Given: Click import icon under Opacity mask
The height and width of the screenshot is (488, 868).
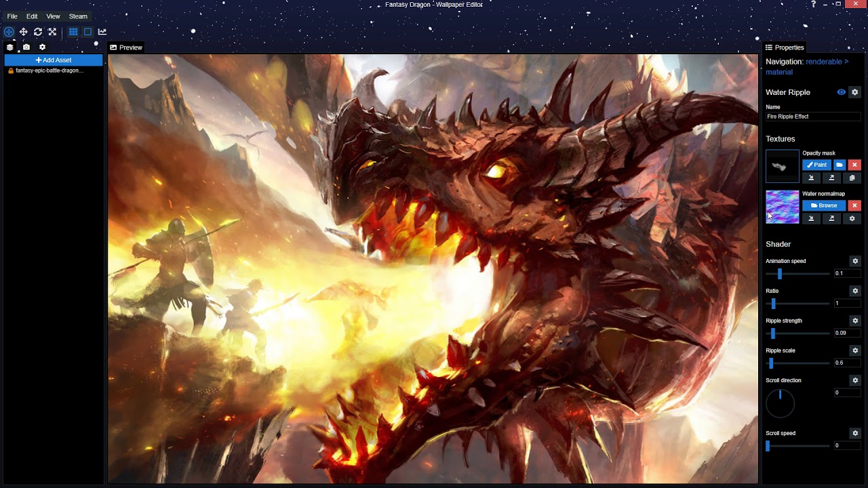Looking at the screenshot, I should coord(811,178).
